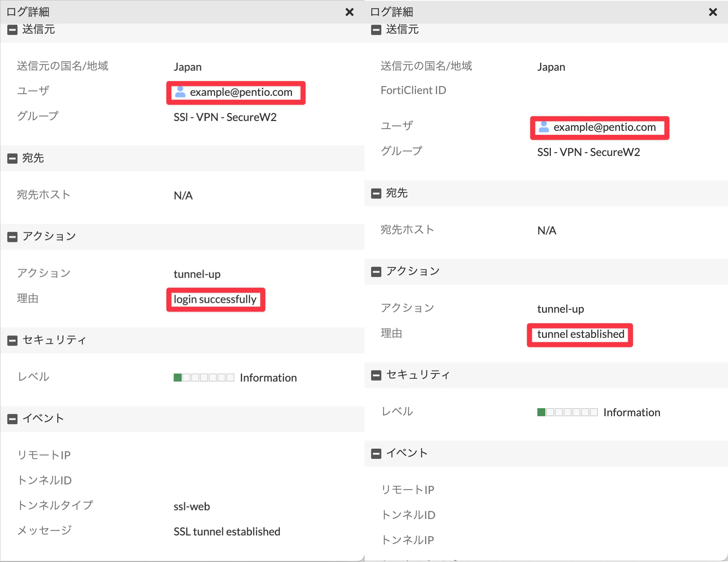Collapse 宛先 section in left panel
Viewport: 728px width, 562px height.
(12, 159)
